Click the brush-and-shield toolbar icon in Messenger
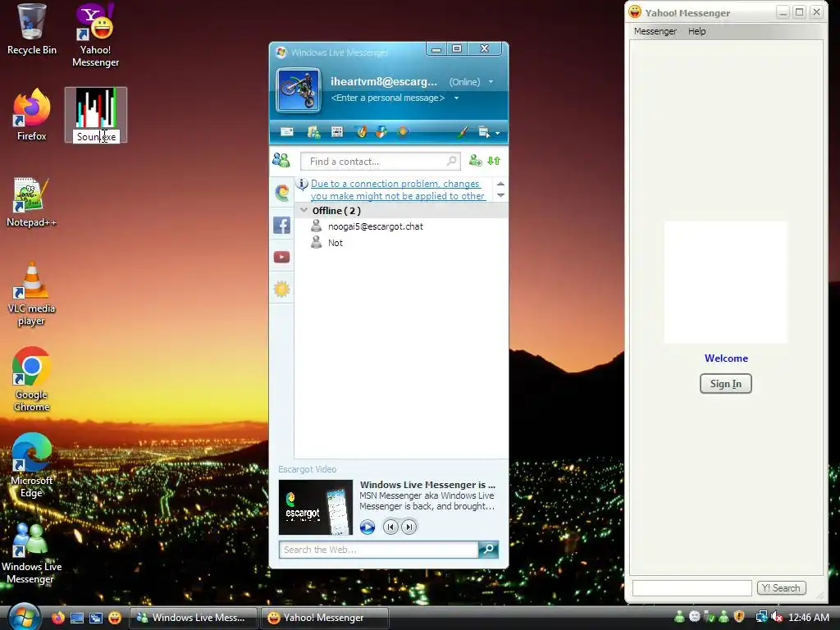Image resolution: width=840 pixels, height=630 pixels. click(x=362, y=132)
